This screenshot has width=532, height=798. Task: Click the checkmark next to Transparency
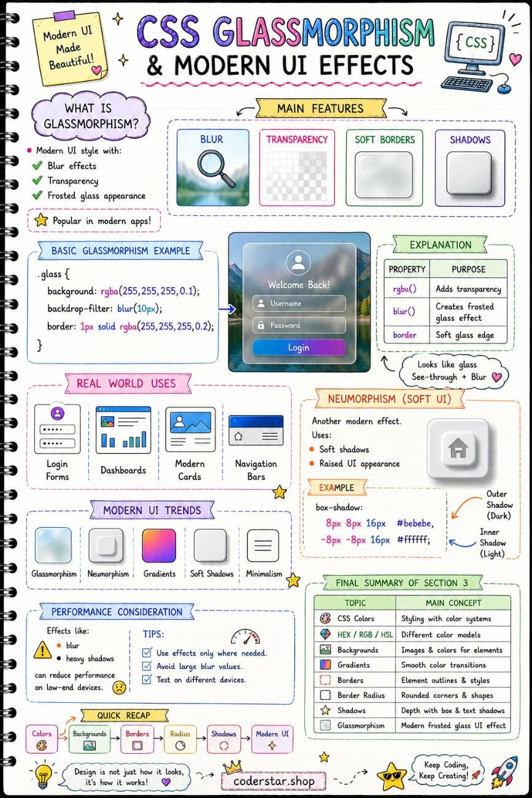click(x=37, y=180)
